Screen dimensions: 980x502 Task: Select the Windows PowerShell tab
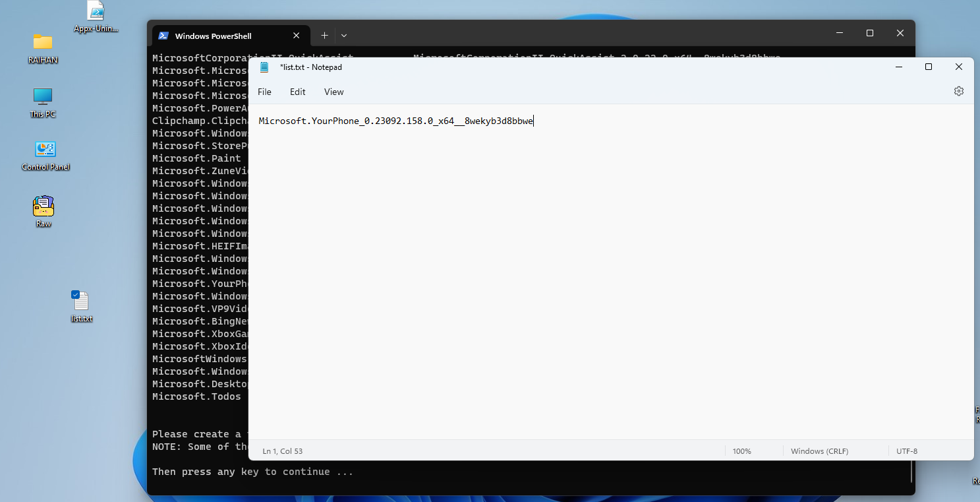tap(230, 36)
